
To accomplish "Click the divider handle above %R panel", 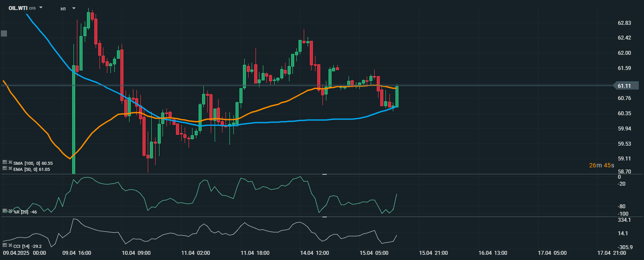I will point(324,174).
